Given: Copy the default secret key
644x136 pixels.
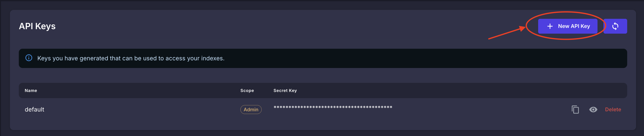Looking at the screenshot, I should pyautogui.click(x=575, y=110).
